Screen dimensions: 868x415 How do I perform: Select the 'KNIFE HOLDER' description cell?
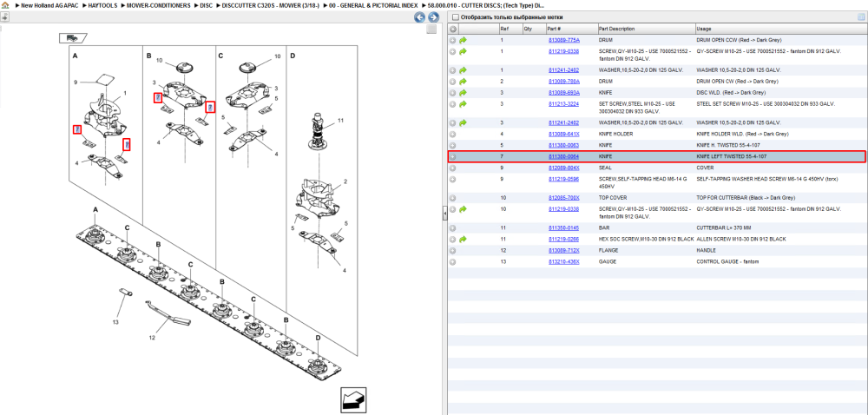[615, 134]
